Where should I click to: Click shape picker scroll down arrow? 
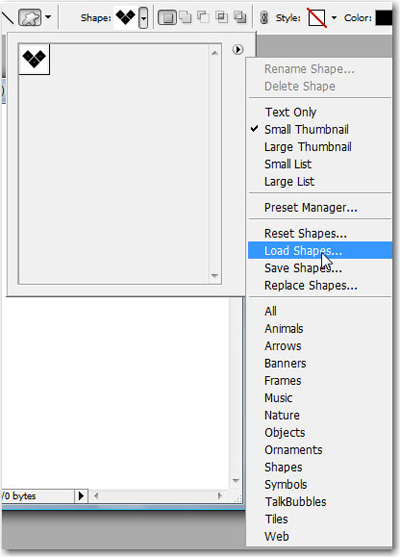click(214, 276)
